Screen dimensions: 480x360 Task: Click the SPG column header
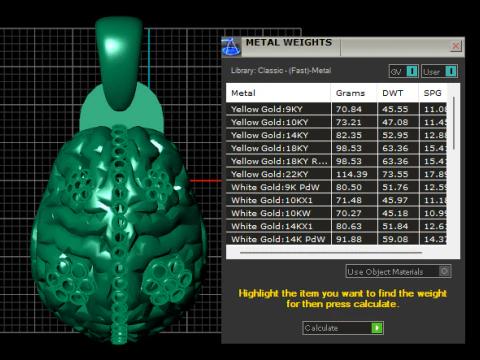pos(433,93)
